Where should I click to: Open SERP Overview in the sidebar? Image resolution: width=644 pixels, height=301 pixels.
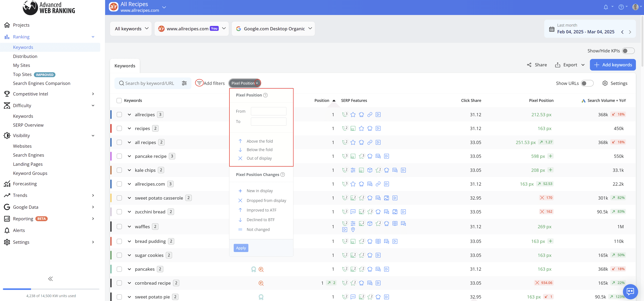pyautogui.click(x=28, y=125)
